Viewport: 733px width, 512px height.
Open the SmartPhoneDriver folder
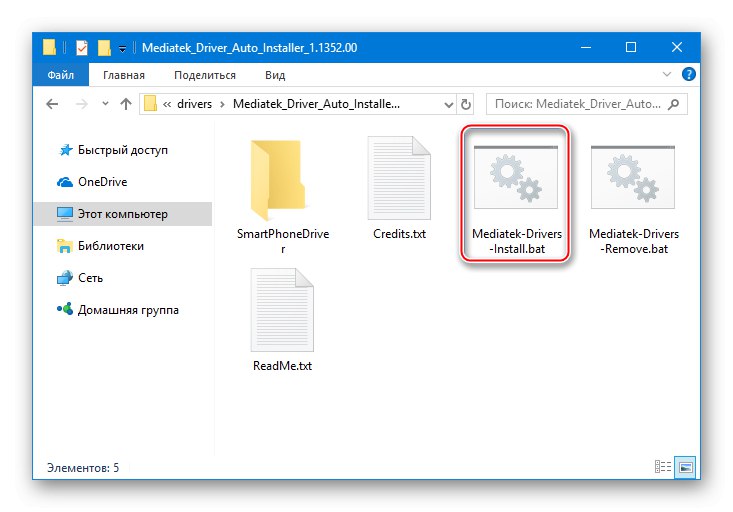(x=282, y=196)
